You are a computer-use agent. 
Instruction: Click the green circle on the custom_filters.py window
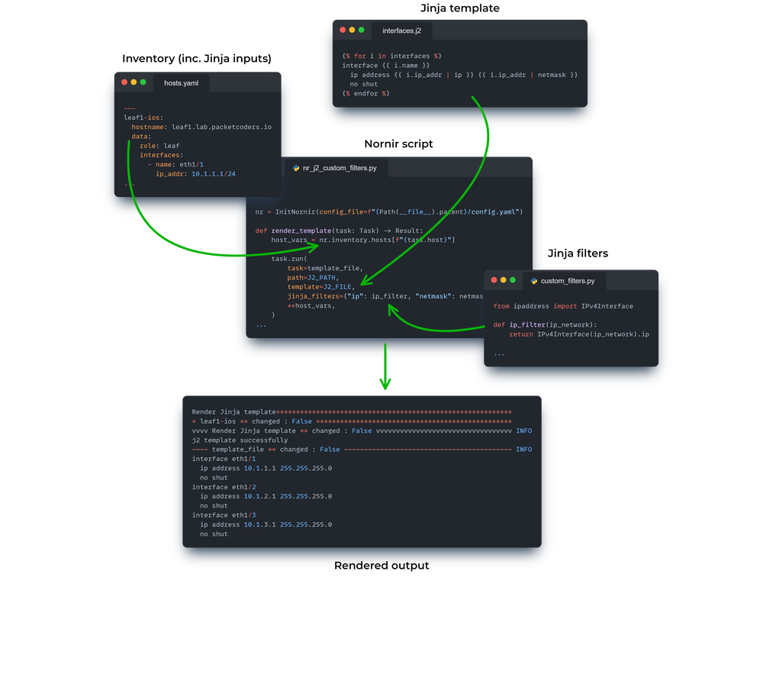(x=513, y=279)
